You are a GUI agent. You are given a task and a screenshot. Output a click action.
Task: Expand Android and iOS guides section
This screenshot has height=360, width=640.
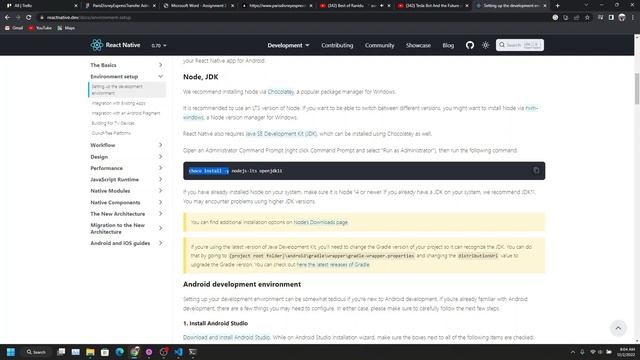(x=127, y=243)
